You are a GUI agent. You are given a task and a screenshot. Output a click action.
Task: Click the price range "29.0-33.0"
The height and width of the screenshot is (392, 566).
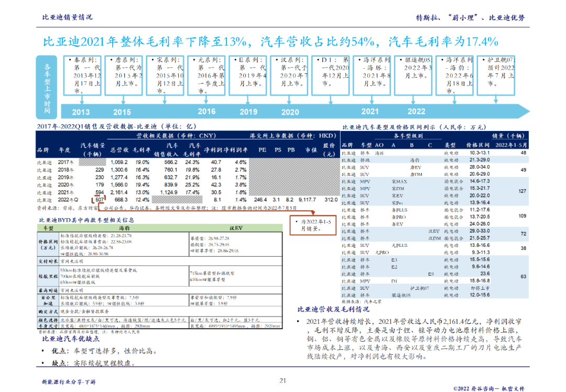click(480, 231)
